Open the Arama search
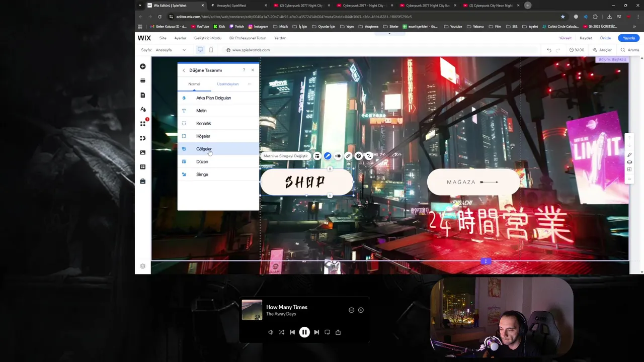 630,50
